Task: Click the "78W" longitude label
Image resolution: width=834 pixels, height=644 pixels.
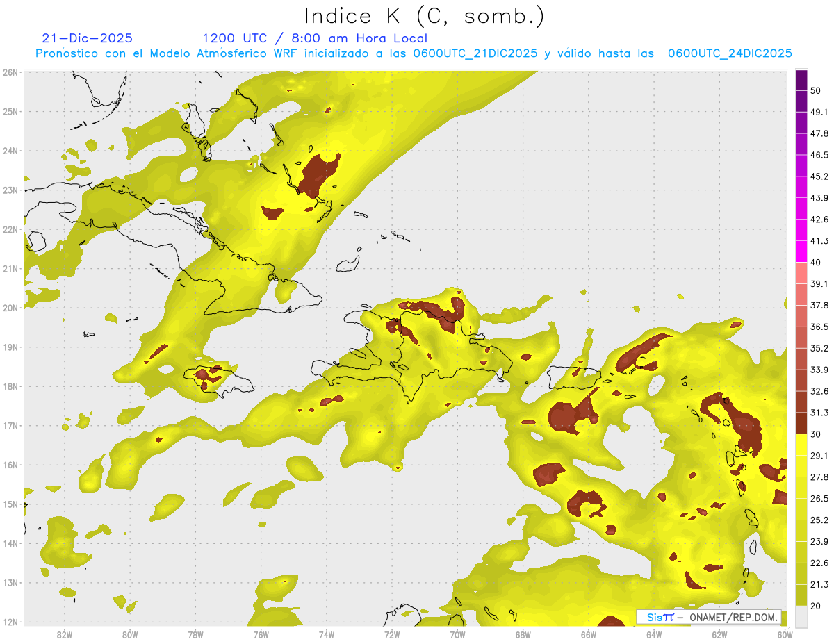Action: click(195, 634)
